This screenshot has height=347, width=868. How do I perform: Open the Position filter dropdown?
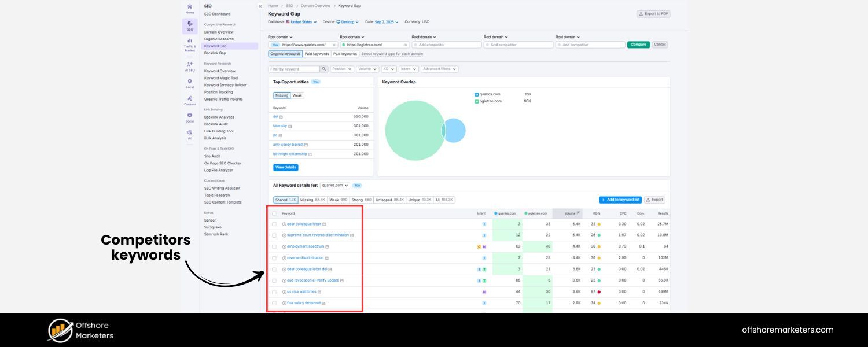[341, 68]
